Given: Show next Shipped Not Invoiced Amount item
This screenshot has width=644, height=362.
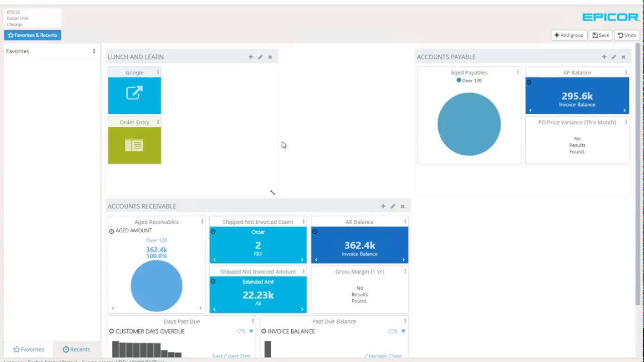Looking at the screenshot, I should click(x=302, y=309).
